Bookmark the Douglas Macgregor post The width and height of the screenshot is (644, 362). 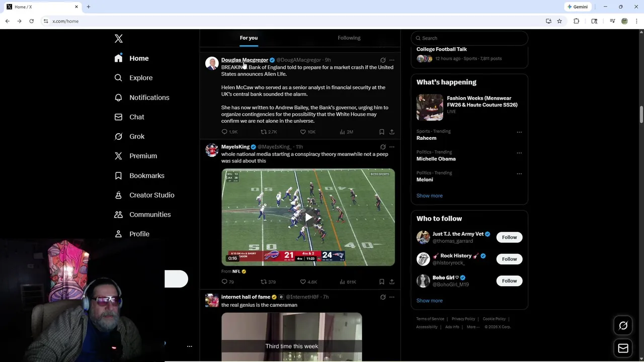382,132
